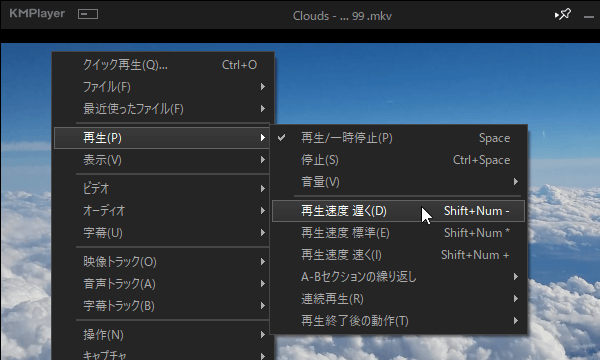Click the KMPlayer logo in title bar
This screenshot has width=600, height=360.
37,14
